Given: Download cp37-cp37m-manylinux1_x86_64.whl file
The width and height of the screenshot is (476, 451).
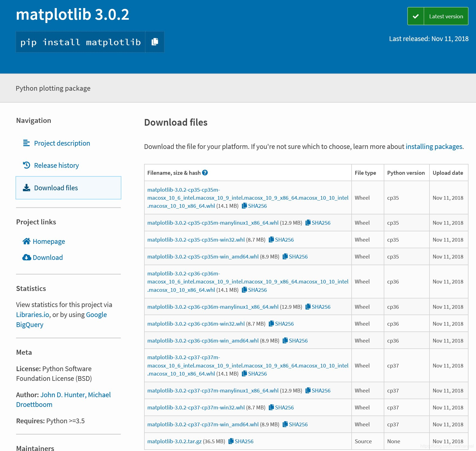Looking at the screenshot, I should tap(213, 391).
